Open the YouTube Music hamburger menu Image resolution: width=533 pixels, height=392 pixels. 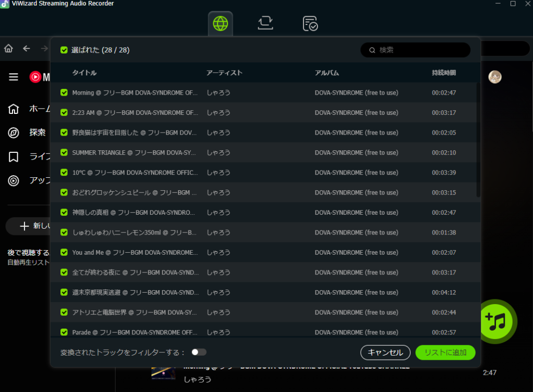14,77
